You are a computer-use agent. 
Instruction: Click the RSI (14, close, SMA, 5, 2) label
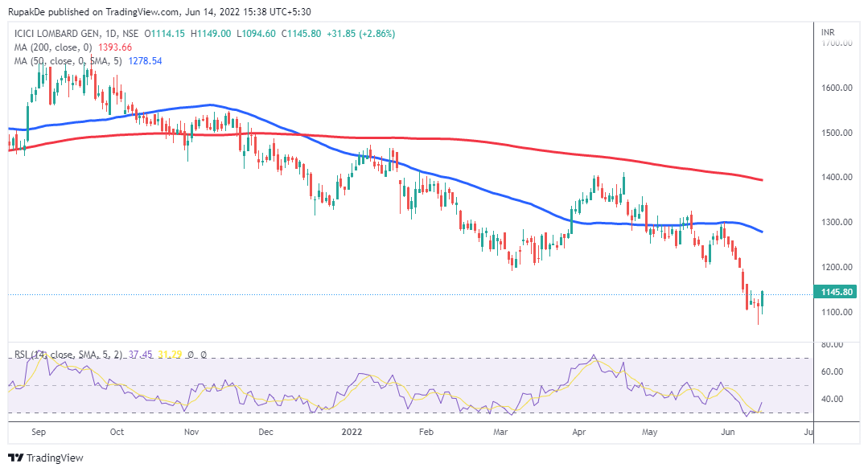point(68,355)
